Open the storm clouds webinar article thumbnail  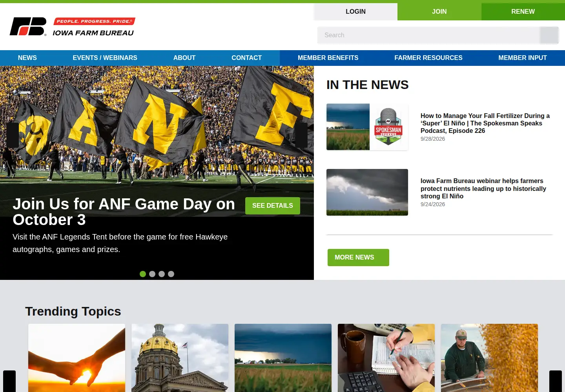tap(367, 192)
